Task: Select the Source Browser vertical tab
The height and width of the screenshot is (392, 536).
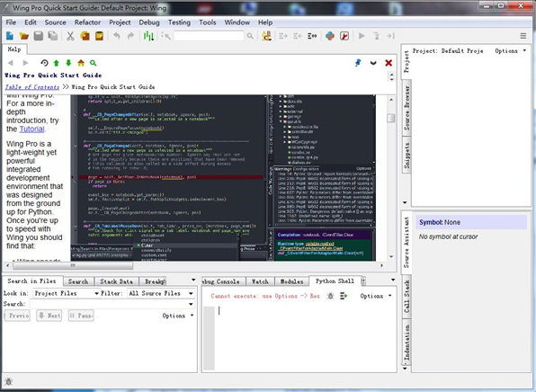Action: click(406, 108)
